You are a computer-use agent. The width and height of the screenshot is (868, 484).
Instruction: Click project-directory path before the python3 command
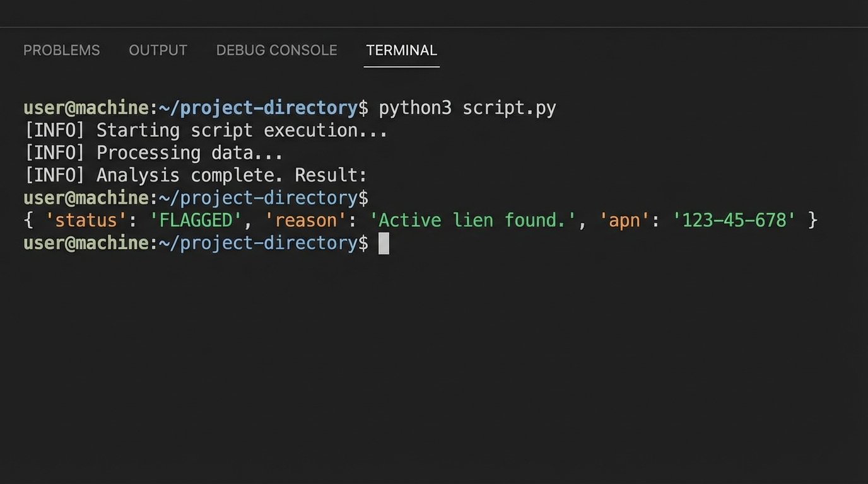(268, 108)
